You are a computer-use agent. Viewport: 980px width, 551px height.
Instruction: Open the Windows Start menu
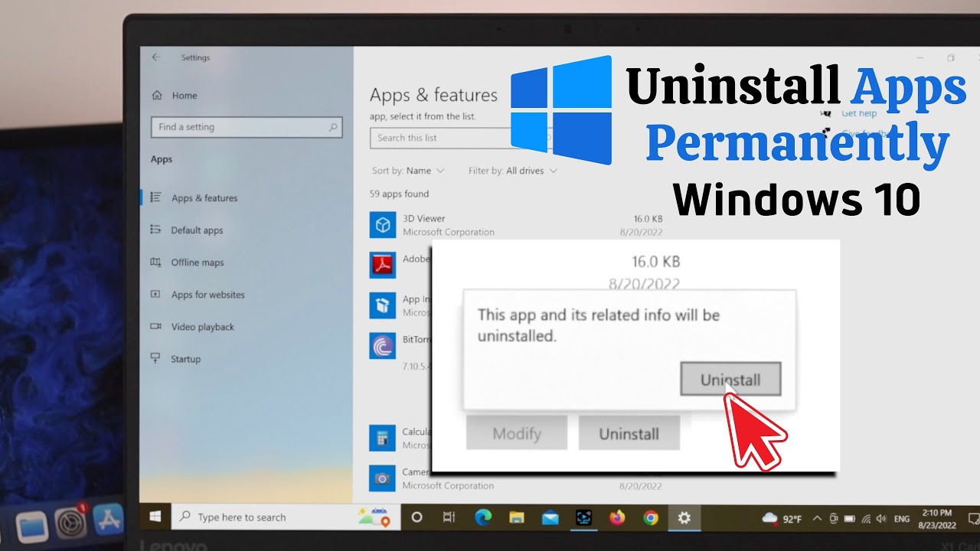pos(155,517)
